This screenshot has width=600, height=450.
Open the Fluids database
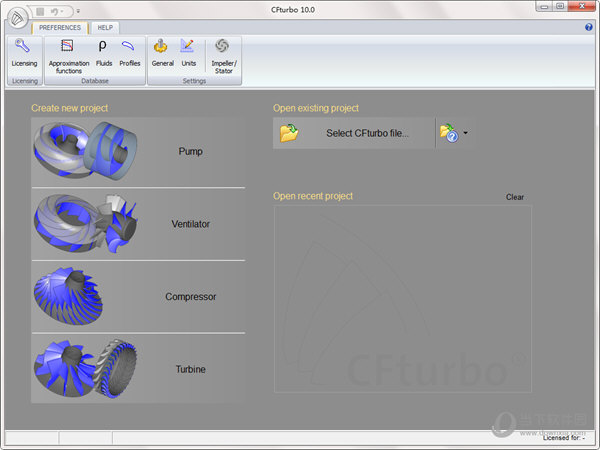click(104, 54)
